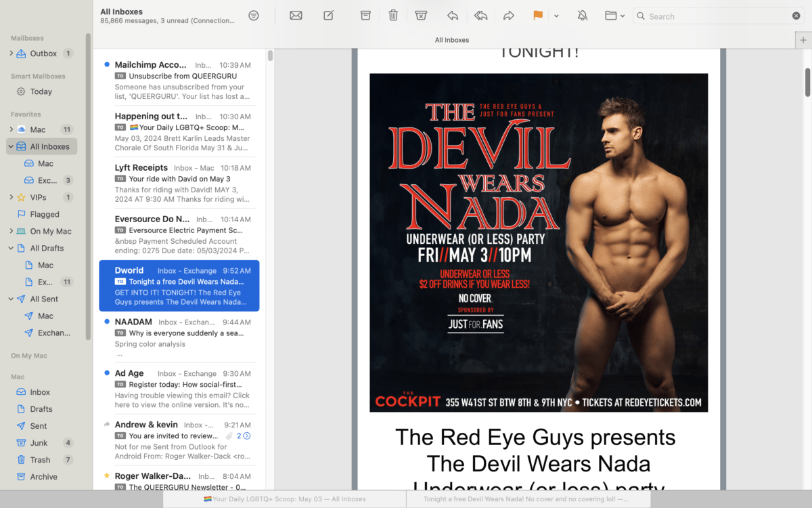Click the email content scrollbar thumb
The image size is (812, 508).
pos(807,82)
